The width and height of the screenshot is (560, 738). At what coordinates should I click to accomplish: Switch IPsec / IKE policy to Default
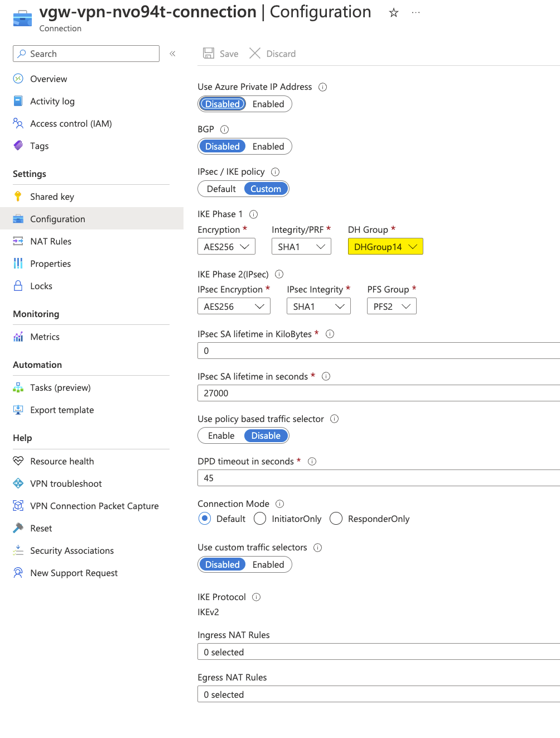(x=221, y=189)
